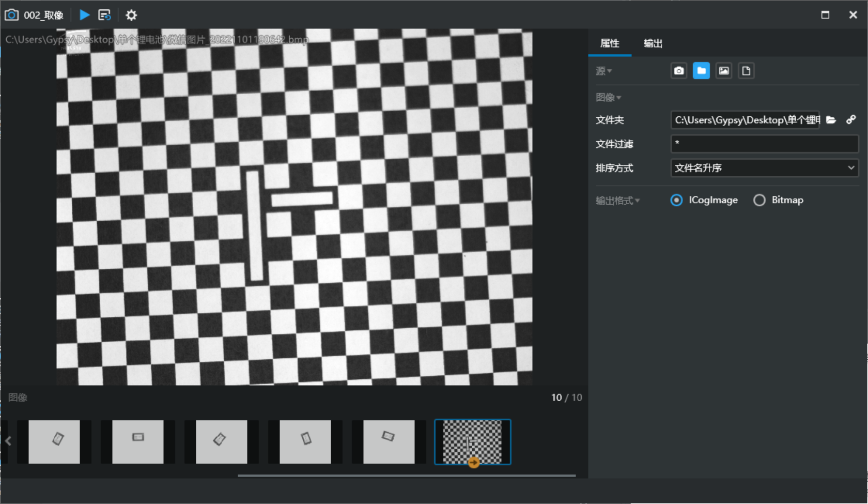
Task: Click the run-loop list icon beside play
Action: (x=104, y=15)
